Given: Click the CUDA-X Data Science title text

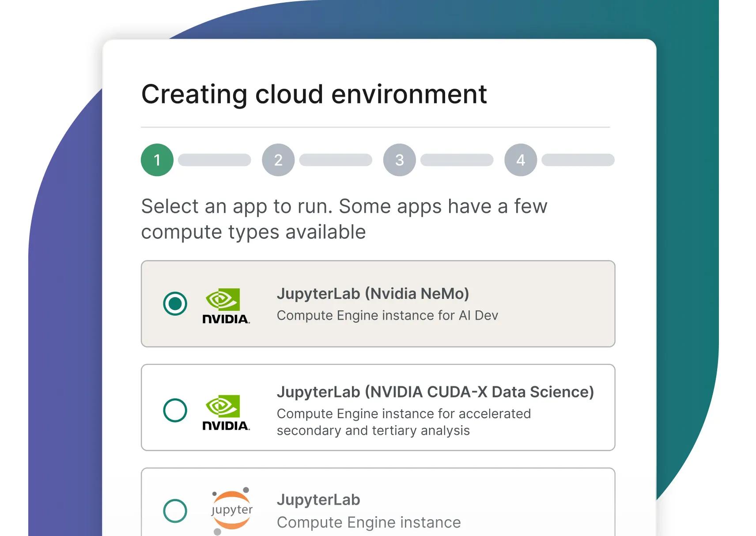Looking at the screenshot, I should [435, 392].
